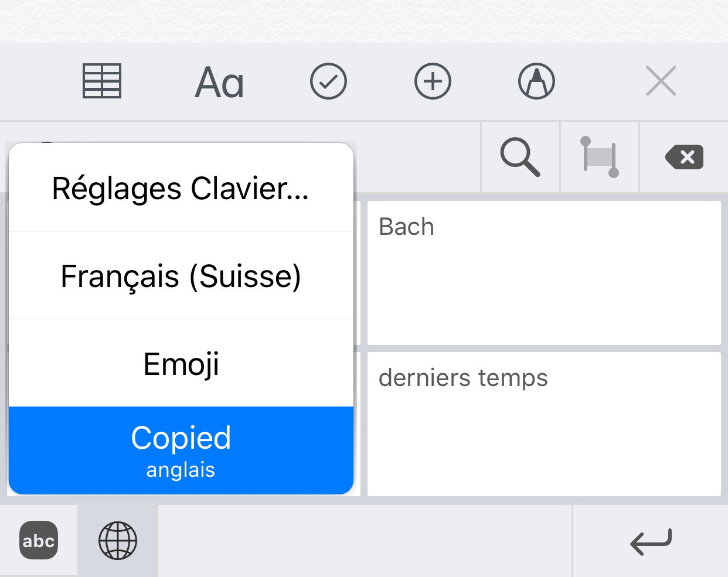Tap the return arrow key
This screenshot has height=577, width=728.
[651, 541]
